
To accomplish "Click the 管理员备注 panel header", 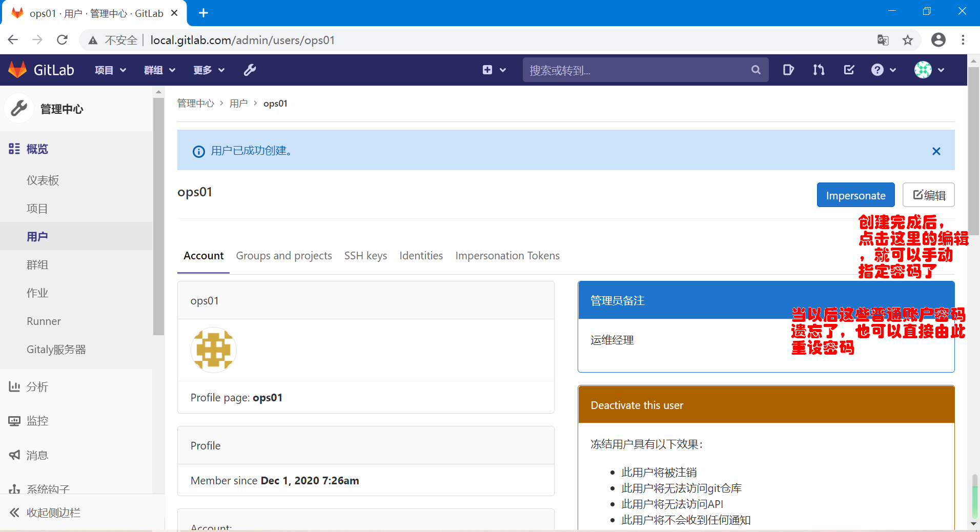I will [x=766, y=300].
